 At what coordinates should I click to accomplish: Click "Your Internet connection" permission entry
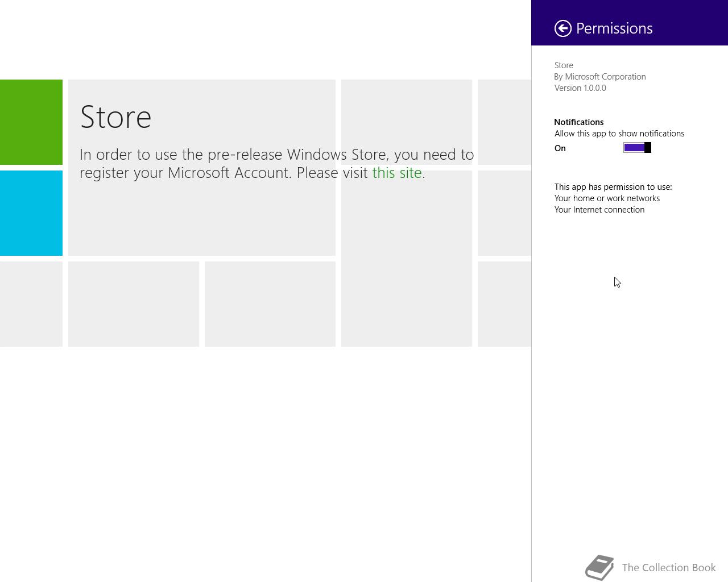(x=599, y=210)
